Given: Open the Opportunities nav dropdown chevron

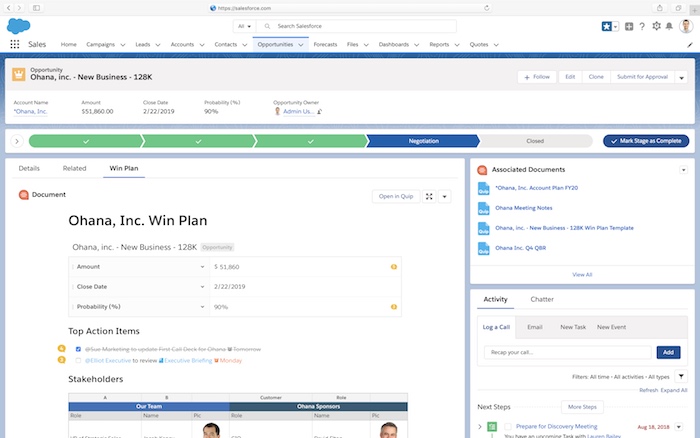Looking at the screenshot, I should (x=301, y=45).
